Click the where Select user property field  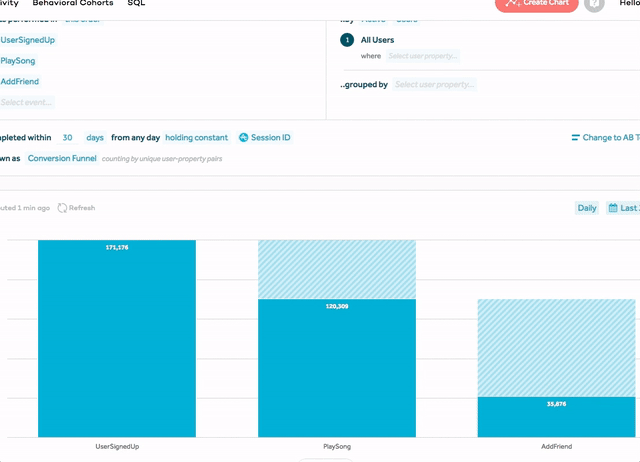[x=422, y=56]
